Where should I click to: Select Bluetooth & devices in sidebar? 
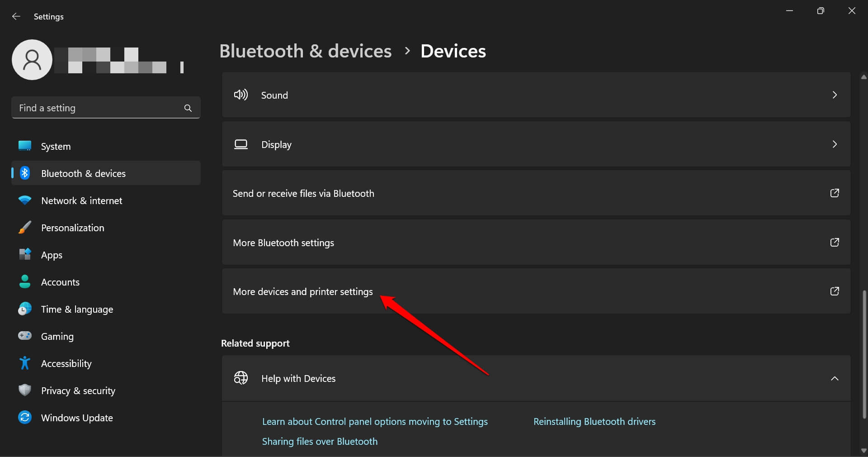click(106, 173)
